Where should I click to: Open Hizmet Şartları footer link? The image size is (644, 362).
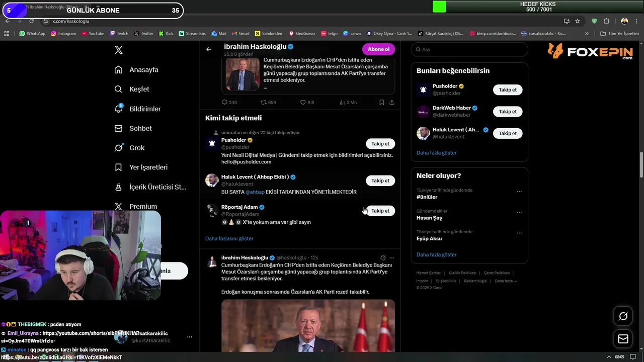click(x=429, y=273)
